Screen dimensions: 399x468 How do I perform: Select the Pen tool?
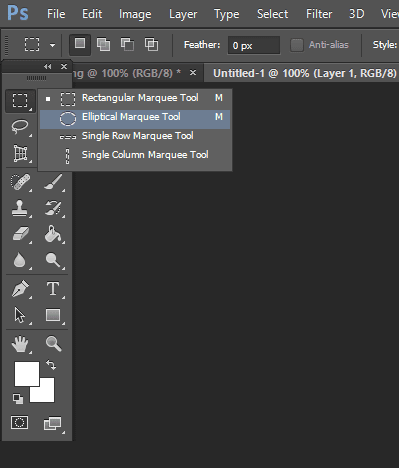(20, 289)
